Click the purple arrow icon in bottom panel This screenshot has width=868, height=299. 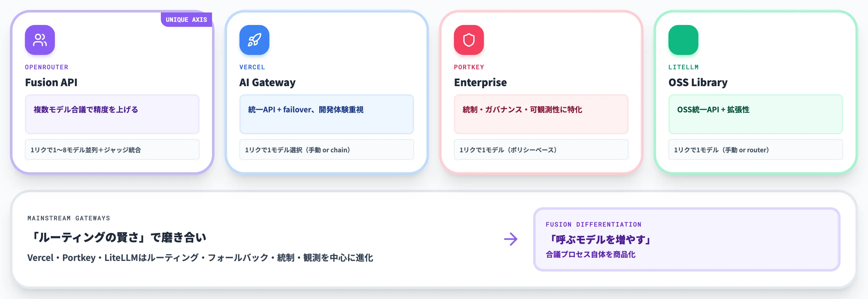pyautogui.click(x=511, y=239)
